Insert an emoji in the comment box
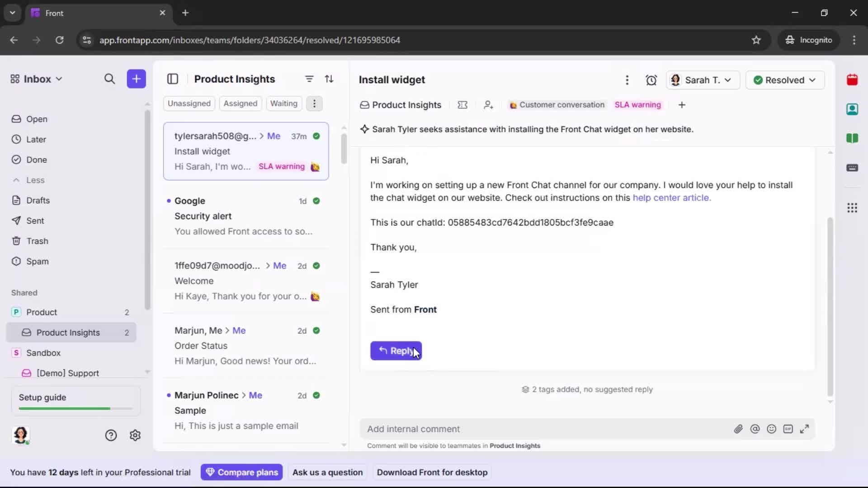 click(x=772, y=429)
